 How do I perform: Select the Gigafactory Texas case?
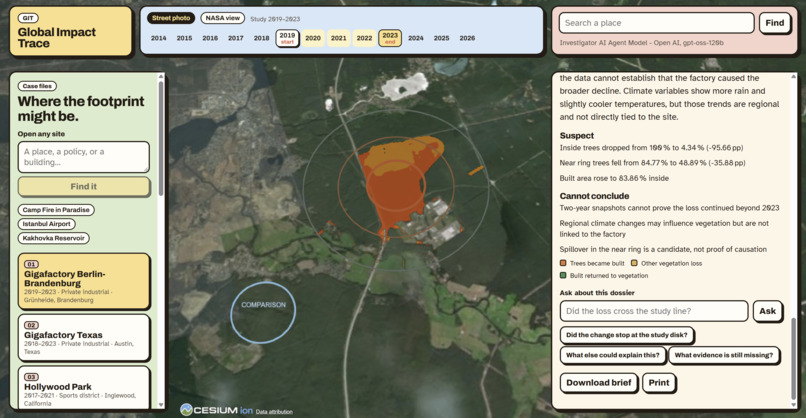(84, 337)
